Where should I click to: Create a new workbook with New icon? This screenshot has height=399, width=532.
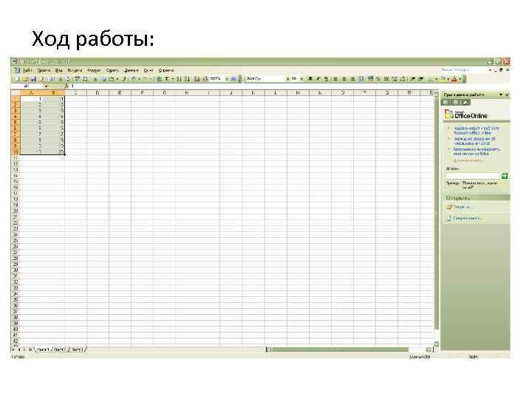(16, 79)
